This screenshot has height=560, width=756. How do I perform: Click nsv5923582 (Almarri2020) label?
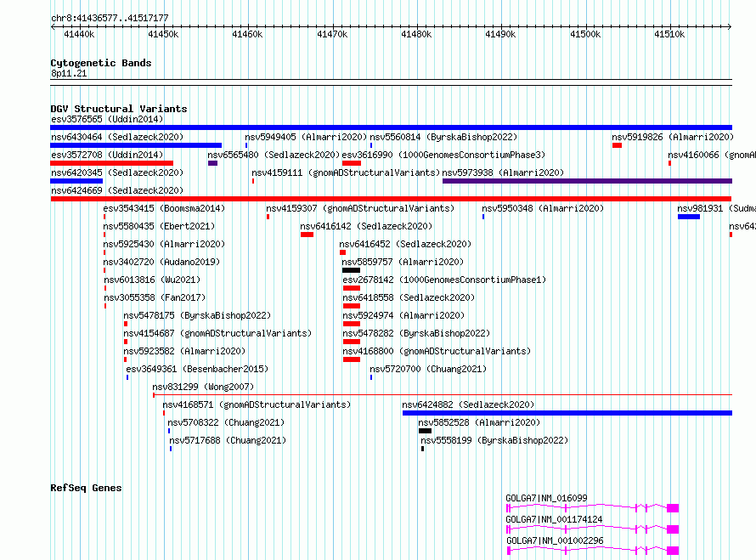coord(184,351)
